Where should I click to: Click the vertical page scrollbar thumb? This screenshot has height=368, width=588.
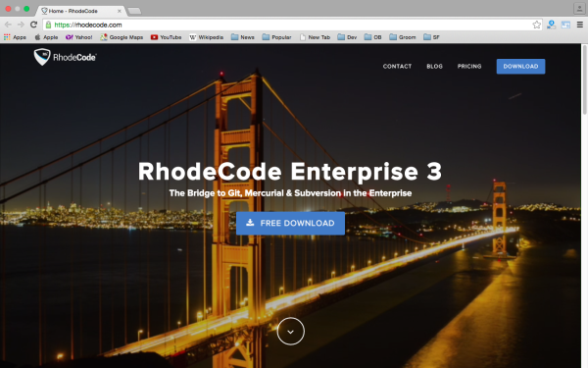pos(585,80)
